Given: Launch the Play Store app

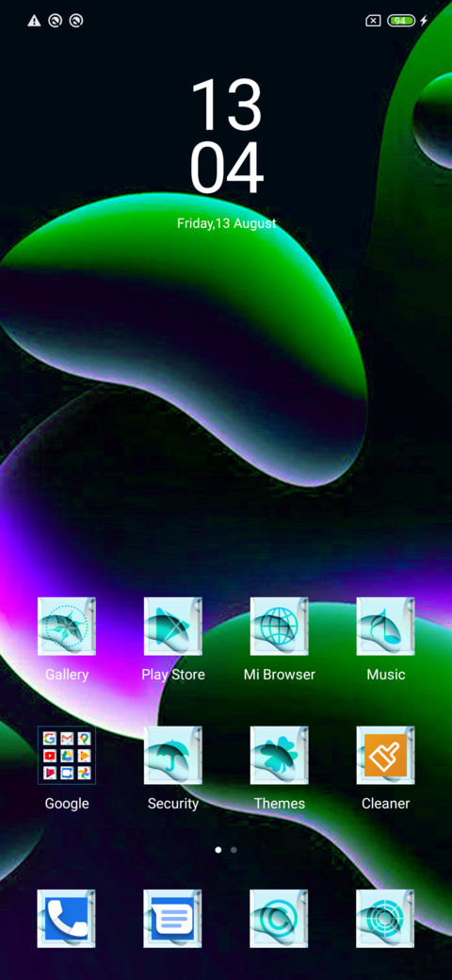Looking at the screenshot, I should (173, 627).
